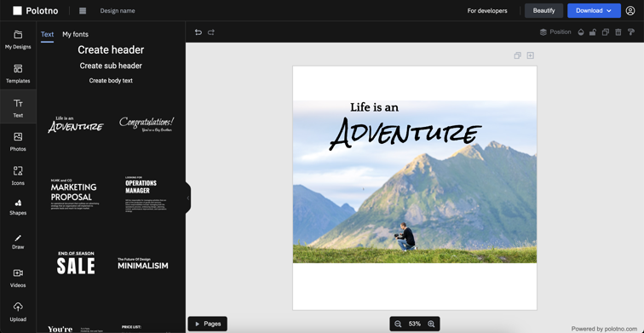Choose the Marketing Proposal text template
Image resolution: width=644 pixels, height=333 pixels.
pyautogui.click(x=75, y=194)
